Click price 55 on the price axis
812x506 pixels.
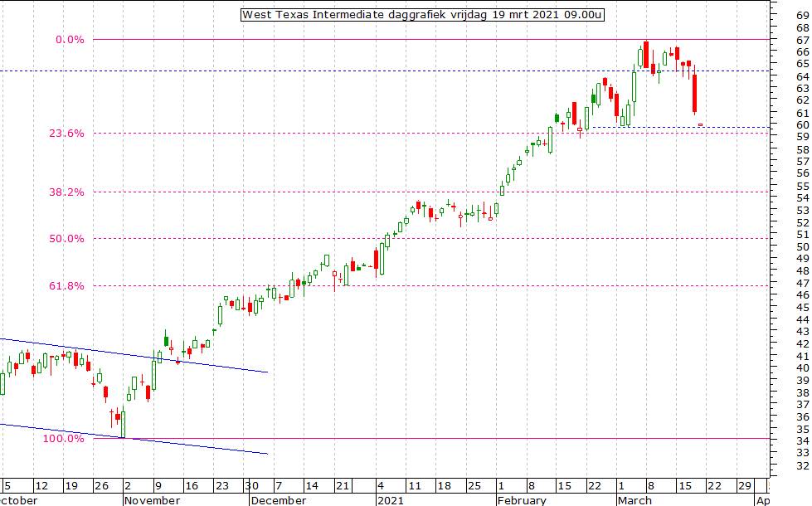pos(803,186)
